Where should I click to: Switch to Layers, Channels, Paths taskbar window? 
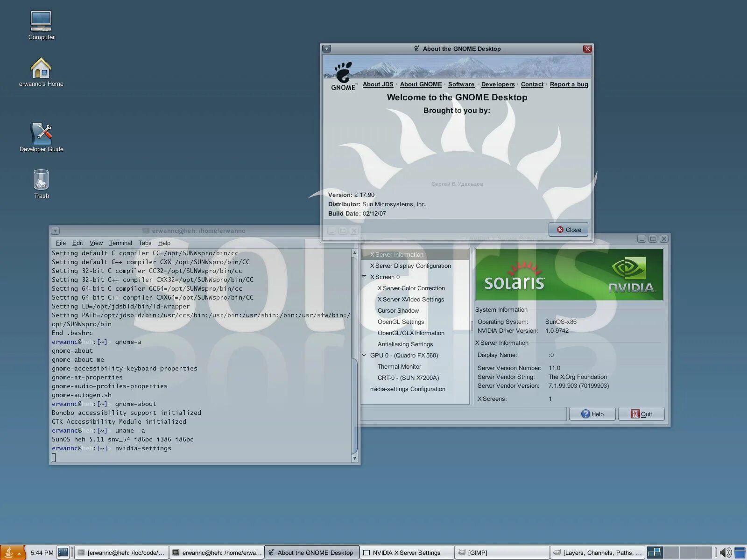[598, 553]
